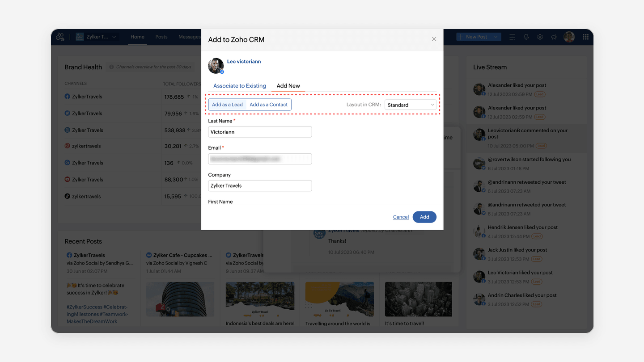Open the apps grid icon
Screen dimensions: 644x362
tap(585, 37)
